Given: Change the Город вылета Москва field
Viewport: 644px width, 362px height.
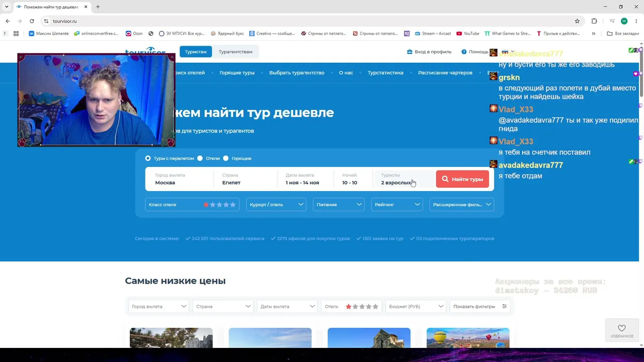Looking at the screenshot, I should click(181, 179).
